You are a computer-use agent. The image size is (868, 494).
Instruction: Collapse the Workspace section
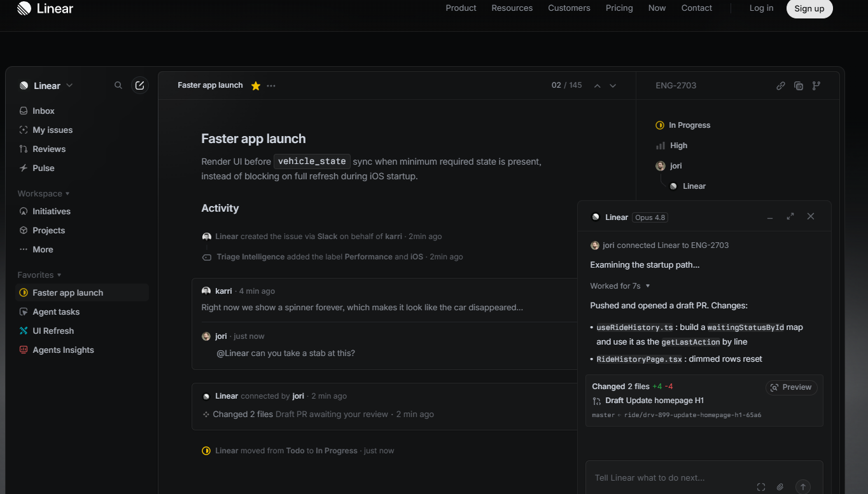43,193
